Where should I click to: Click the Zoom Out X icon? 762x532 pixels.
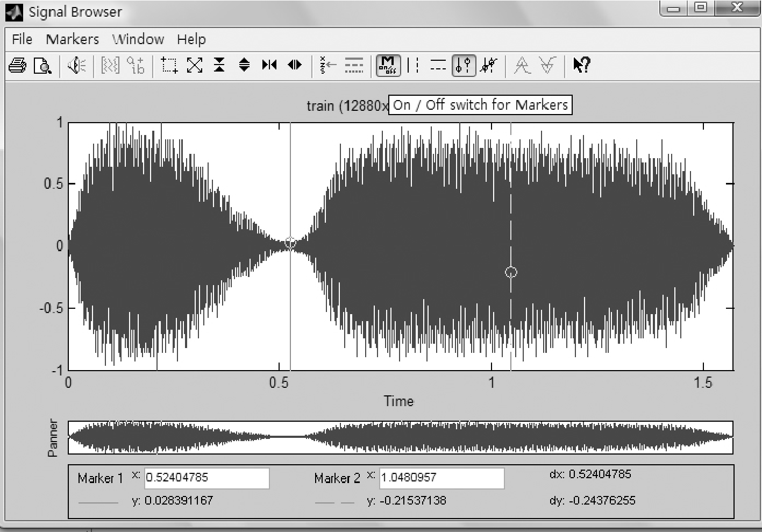(295, 66)
